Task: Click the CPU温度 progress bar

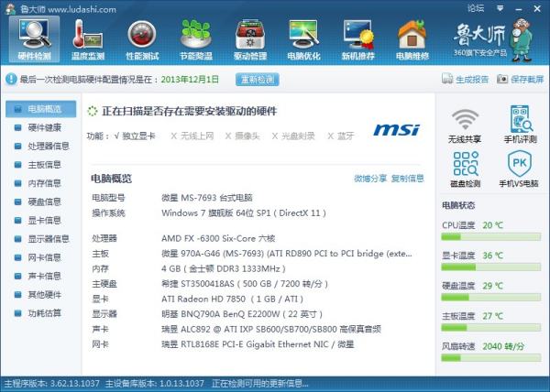Action: (490, 237)
